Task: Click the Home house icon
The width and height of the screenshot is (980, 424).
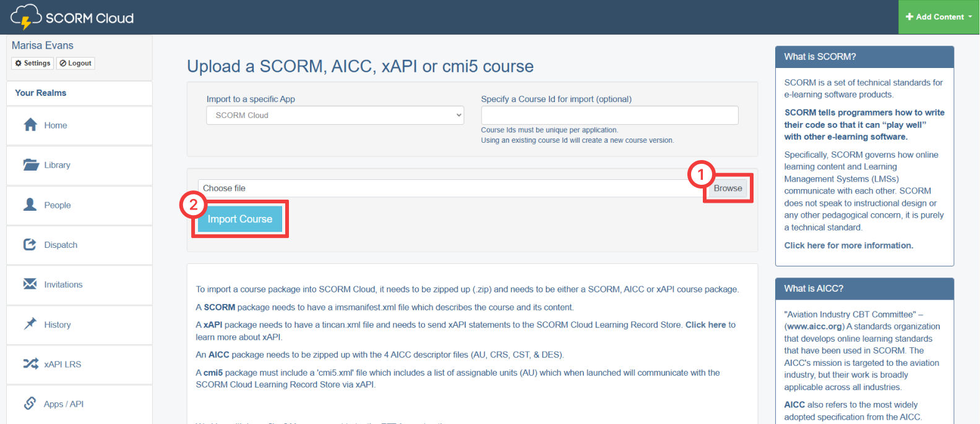Action: click(x=30, y=125)
